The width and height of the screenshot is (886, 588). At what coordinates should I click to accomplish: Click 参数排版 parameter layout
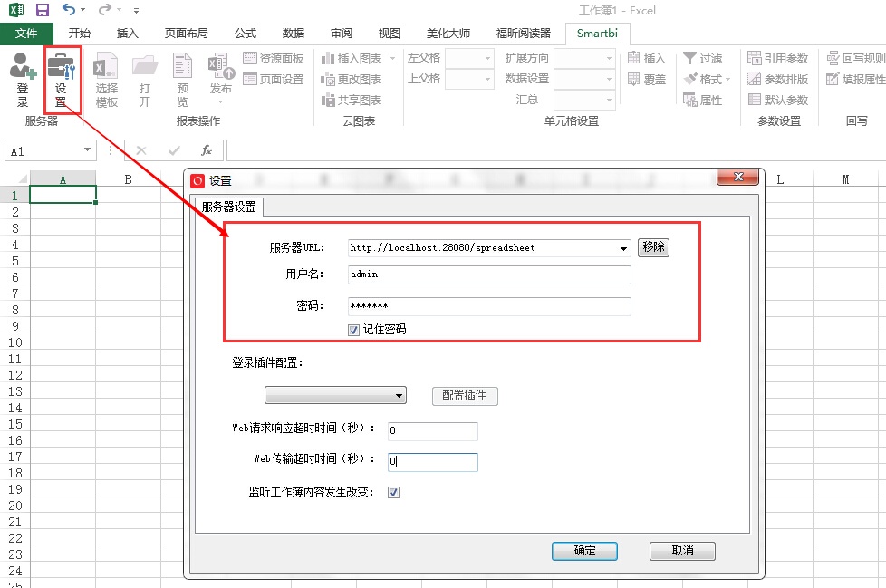(x=778, y=79)
